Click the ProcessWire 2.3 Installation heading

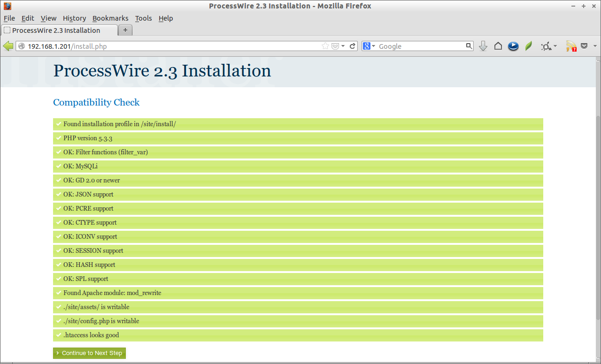pos(162,71)
